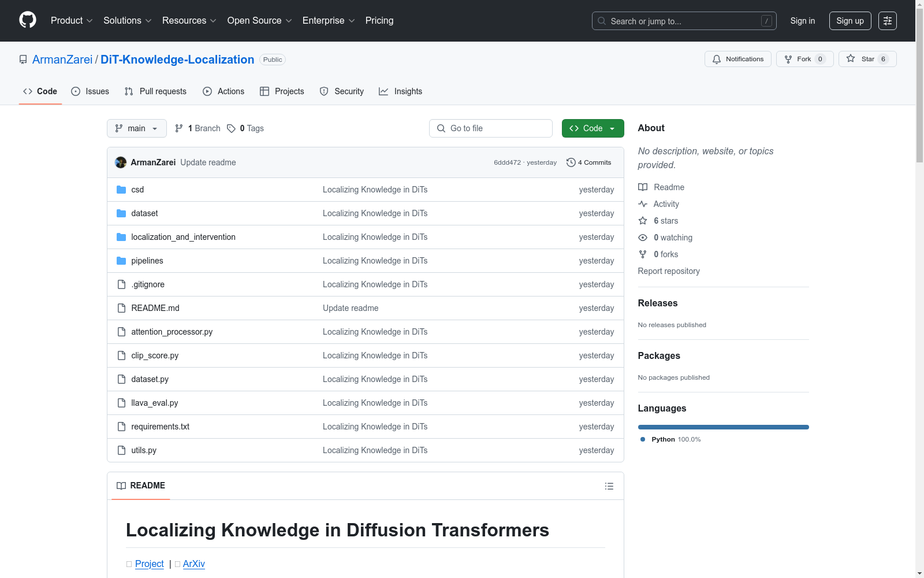Viewport: 924px width, 578px height.
Task: Click the ArmanZarei avatar image
Action: tap(121, 162)
